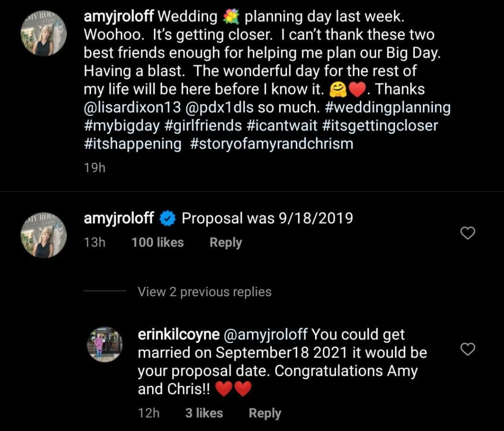The image size is (504, 431).
Task: Open amyjroloff's avatar beside proposal comment
Action: pos(43,236)
